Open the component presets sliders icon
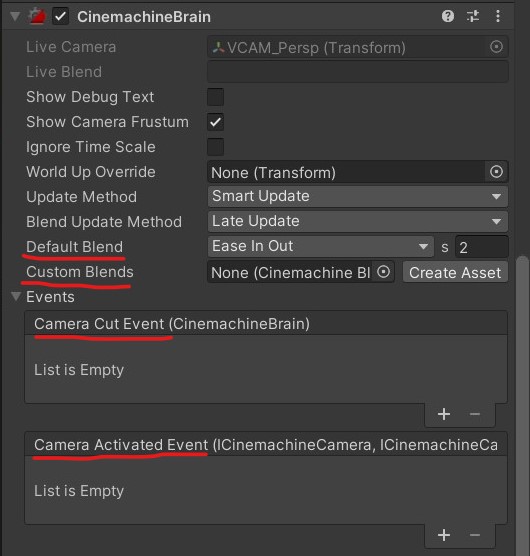This screenshot has height=556, width=530. [473, 16]
